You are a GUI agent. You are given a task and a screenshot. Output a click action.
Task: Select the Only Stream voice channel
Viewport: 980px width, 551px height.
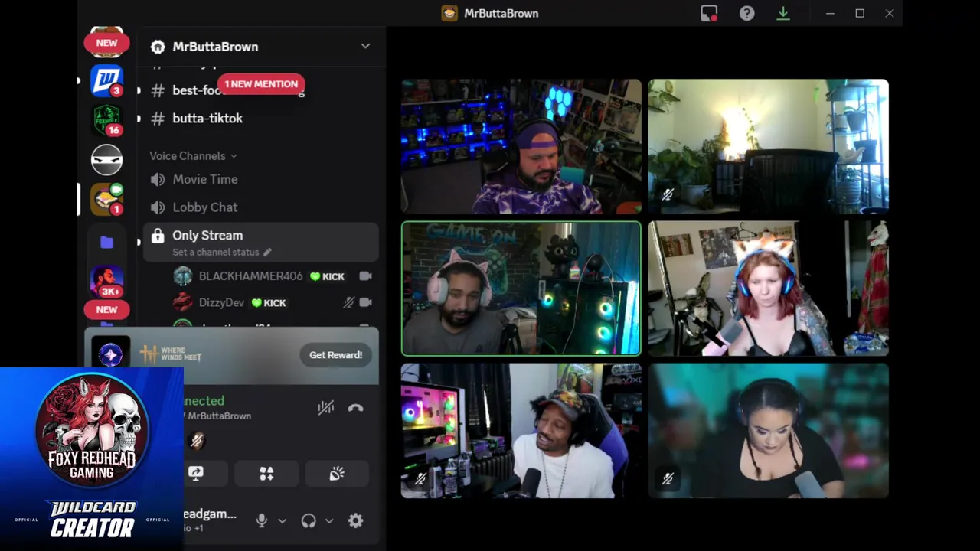(260, 242)
